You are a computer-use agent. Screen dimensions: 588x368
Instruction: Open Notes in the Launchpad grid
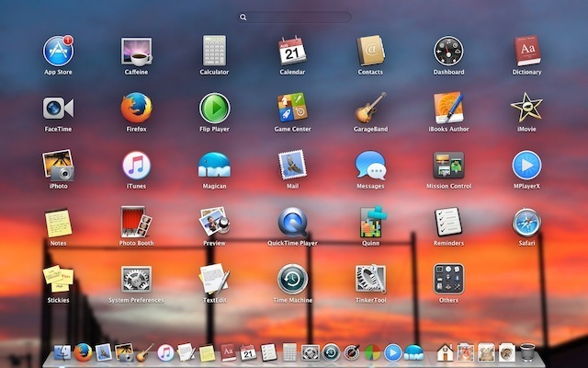pos(58,223)
